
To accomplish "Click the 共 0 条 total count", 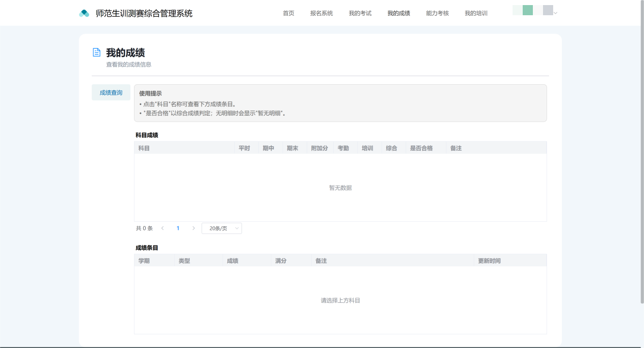I will point(144,228).
